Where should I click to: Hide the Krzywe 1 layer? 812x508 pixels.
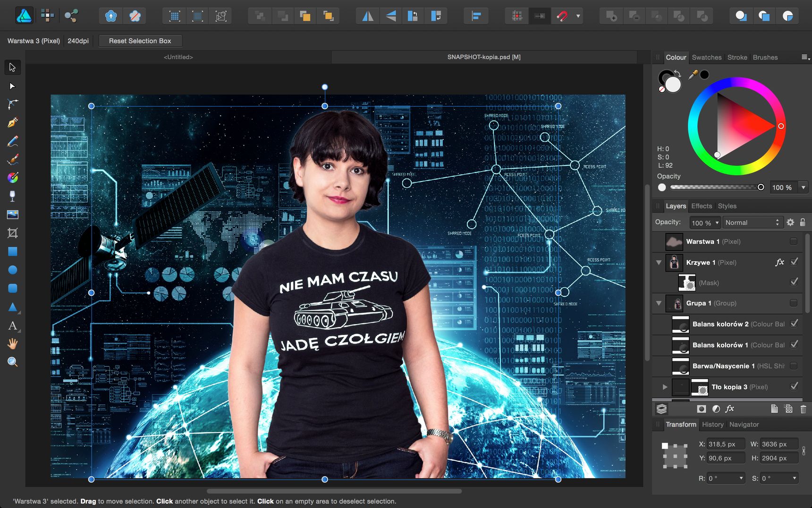click(x=794, y=262)
